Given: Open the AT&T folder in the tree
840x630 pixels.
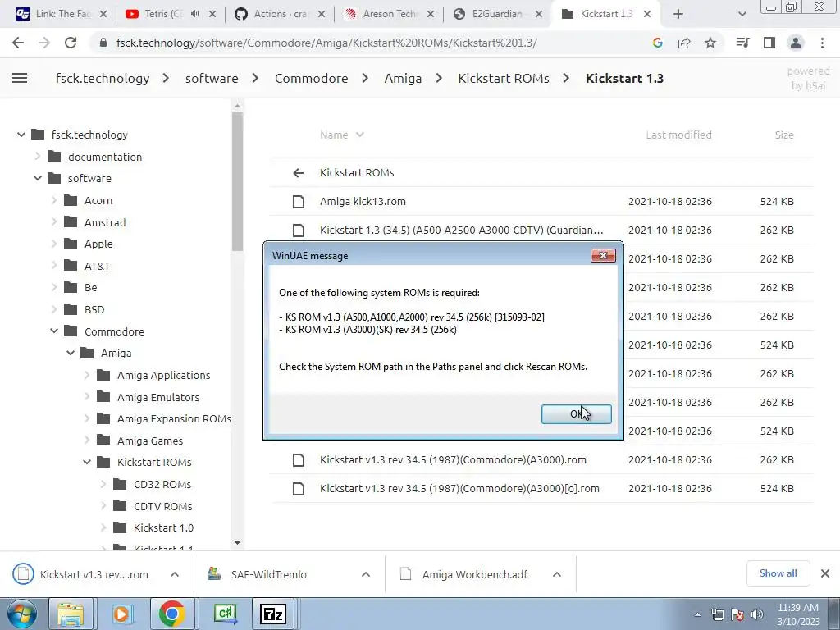Looking at the screenshot, I should [97, 266].
